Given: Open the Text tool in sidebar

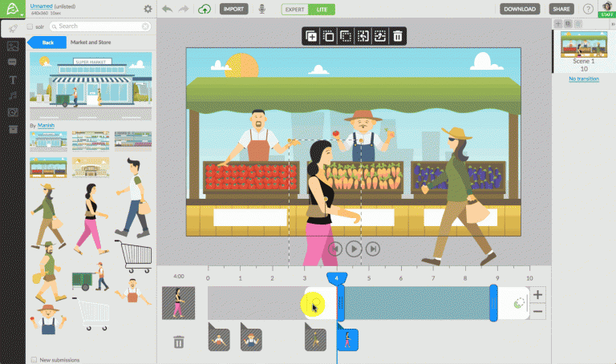Looking at the screenshot, I should [x=12, y=79].
